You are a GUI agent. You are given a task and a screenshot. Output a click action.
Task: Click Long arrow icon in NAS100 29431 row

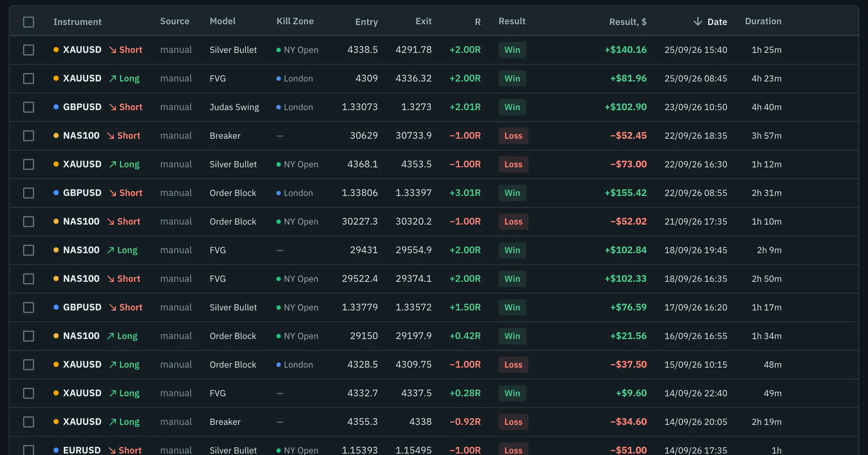[111, 250]
